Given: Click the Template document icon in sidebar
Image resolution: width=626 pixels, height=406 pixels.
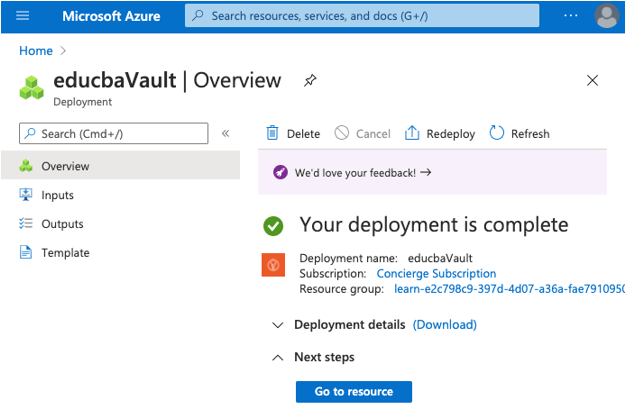Looking at the screenshot, I should coord(26,252).
